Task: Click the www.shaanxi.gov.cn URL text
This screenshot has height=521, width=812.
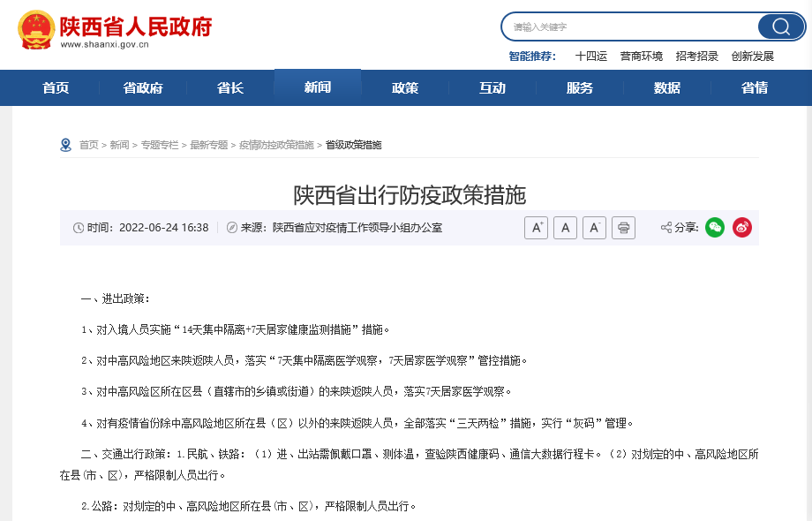Action: pos(105,44)
